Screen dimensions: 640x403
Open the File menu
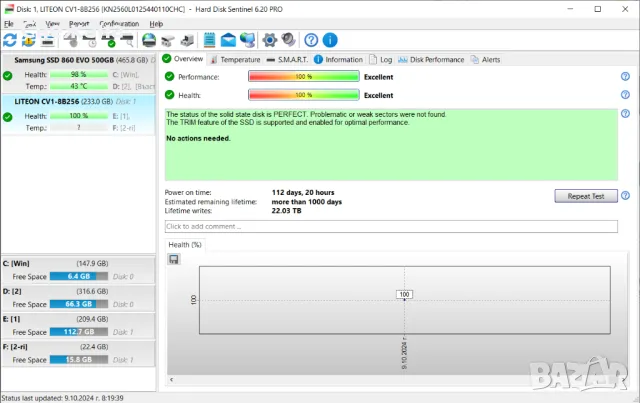pos(9,23)
